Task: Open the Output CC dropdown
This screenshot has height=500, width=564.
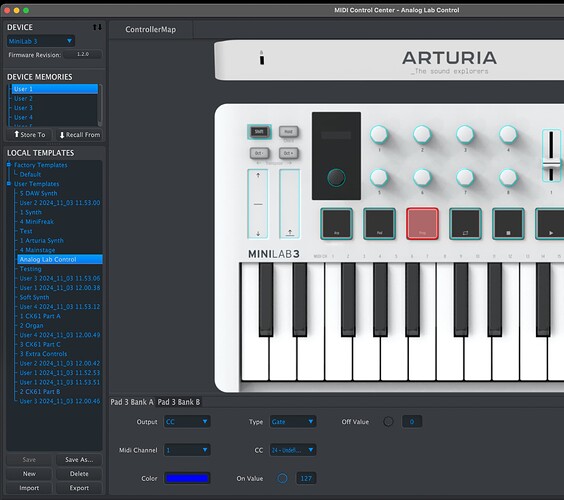Action: (x=187, y=422)
